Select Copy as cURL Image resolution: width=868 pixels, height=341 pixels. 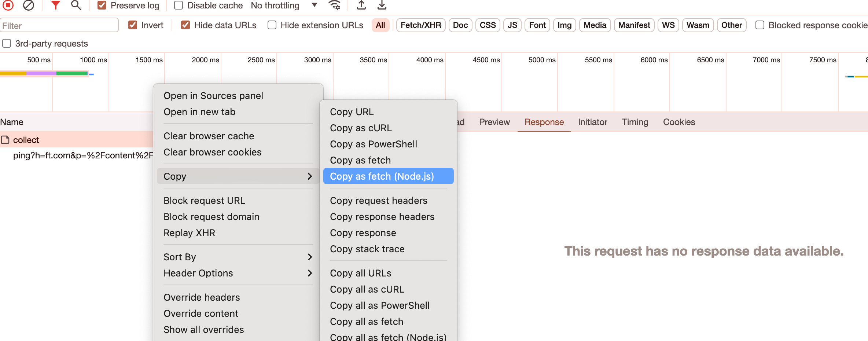pyautogui.click(x=388, y=128)
